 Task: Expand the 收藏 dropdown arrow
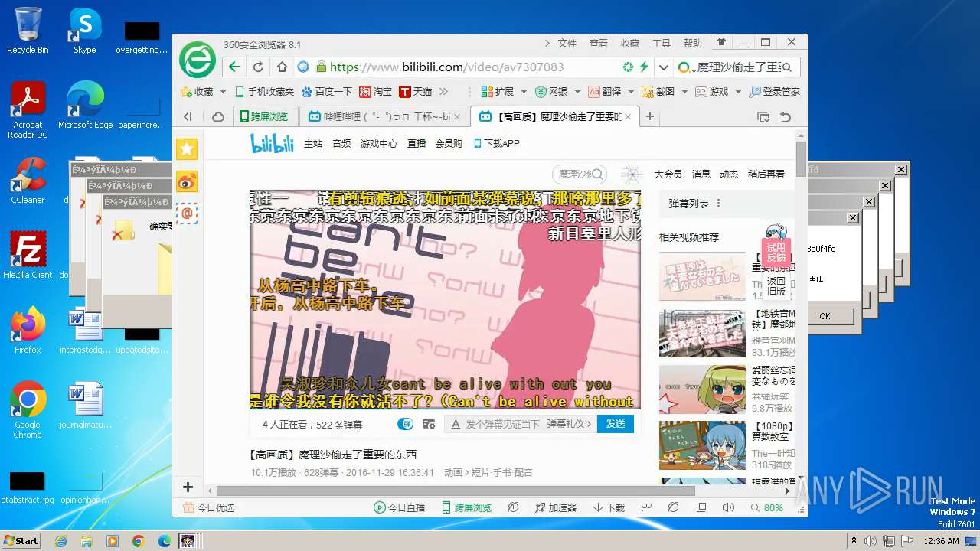223,92
